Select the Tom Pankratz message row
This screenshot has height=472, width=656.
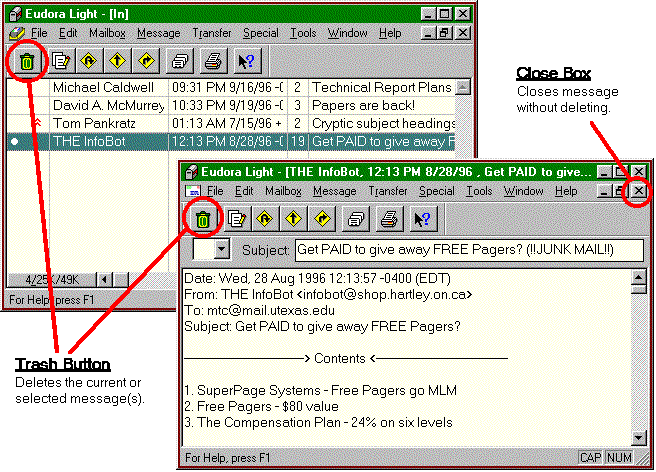point(231,123)
